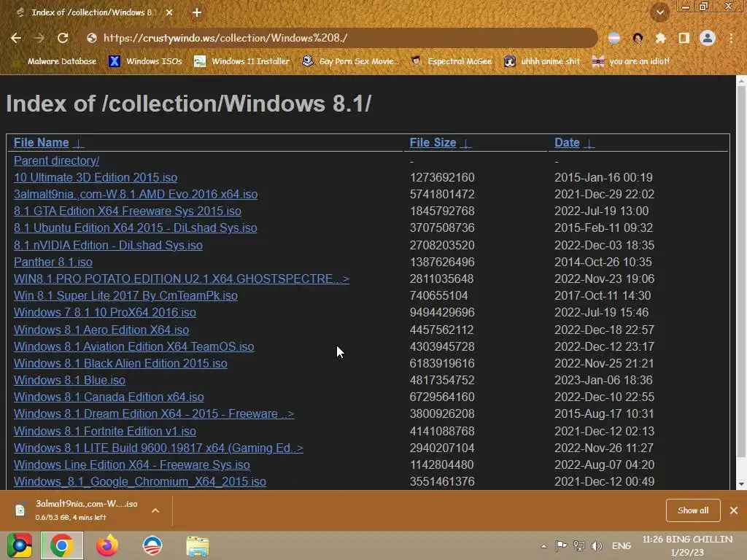The height and width of the screenshot is (560, 747).
Task: Open Windows_8.1_Google_Chromium_X64_2015.iso link
Action: tap(139, 482)
